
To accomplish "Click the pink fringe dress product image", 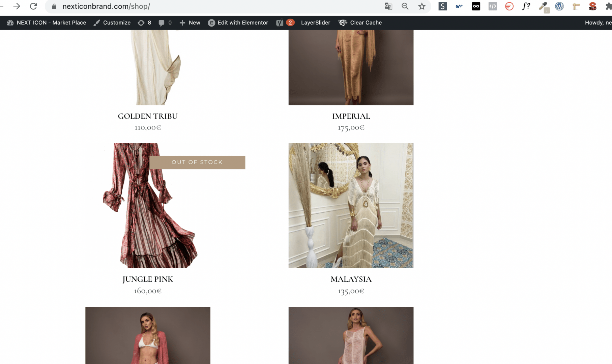I will tap(351, 335).
